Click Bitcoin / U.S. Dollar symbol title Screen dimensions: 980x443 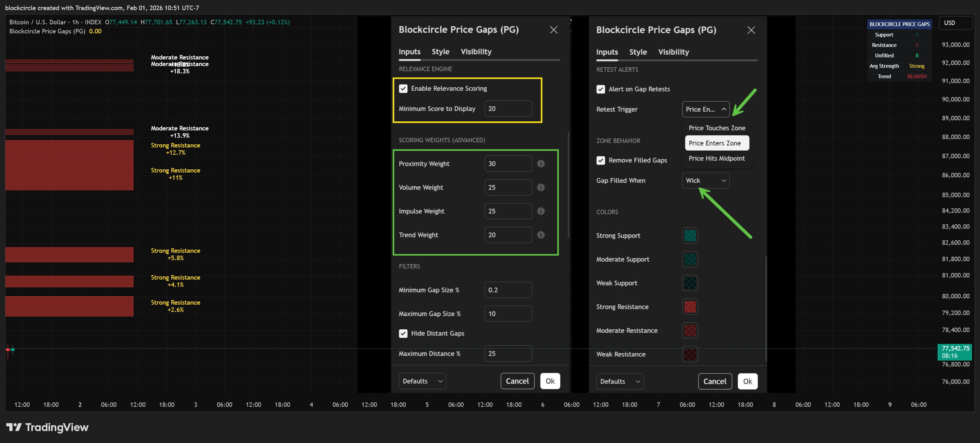pos(37,22)
